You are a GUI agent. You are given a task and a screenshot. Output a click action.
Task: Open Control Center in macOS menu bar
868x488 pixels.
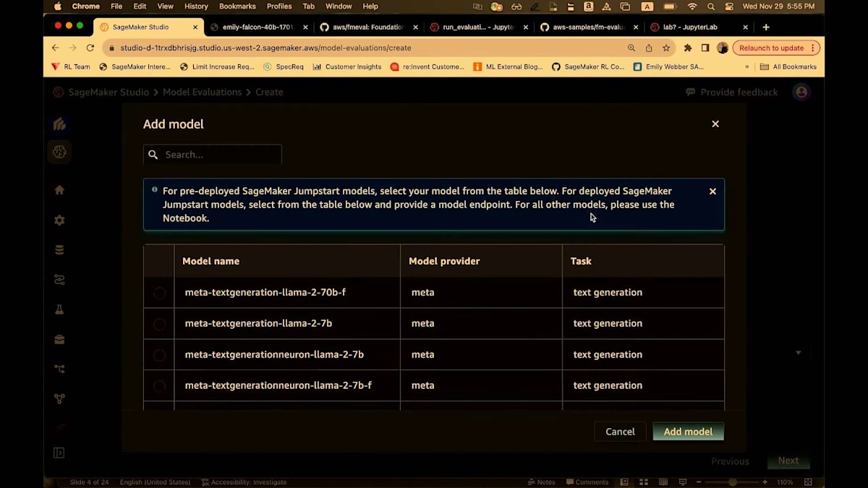pyautogui.click(x=728, y=7)
